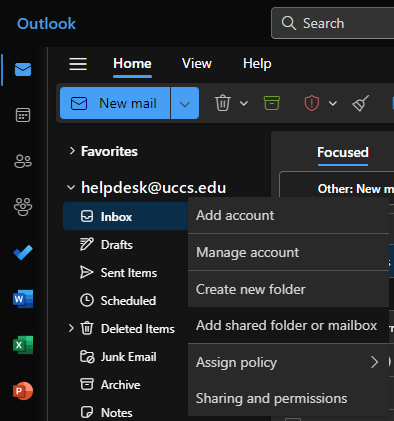
Task: Collapse the helpdesk@uccs.edu account tree
Action: (x=71, y=187)
